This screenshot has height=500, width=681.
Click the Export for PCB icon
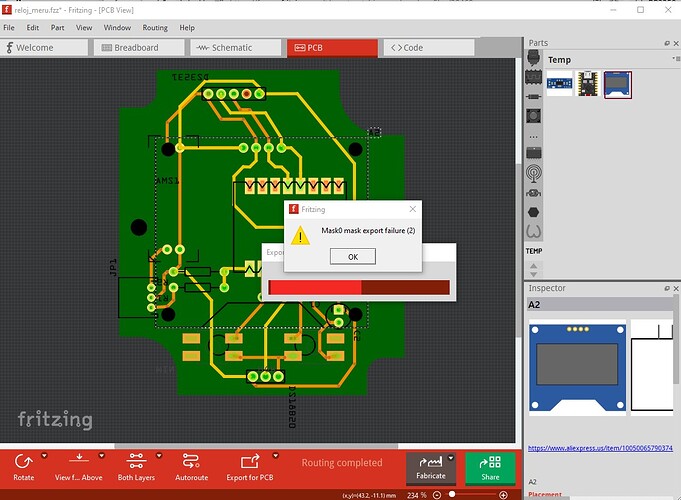click(250, 461)
